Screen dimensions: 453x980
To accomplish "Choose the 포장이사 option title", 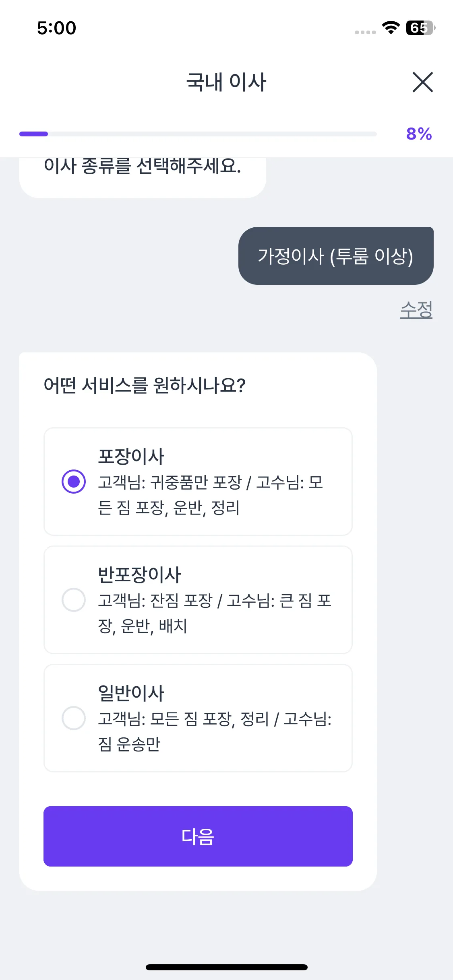I will (131, 456).
